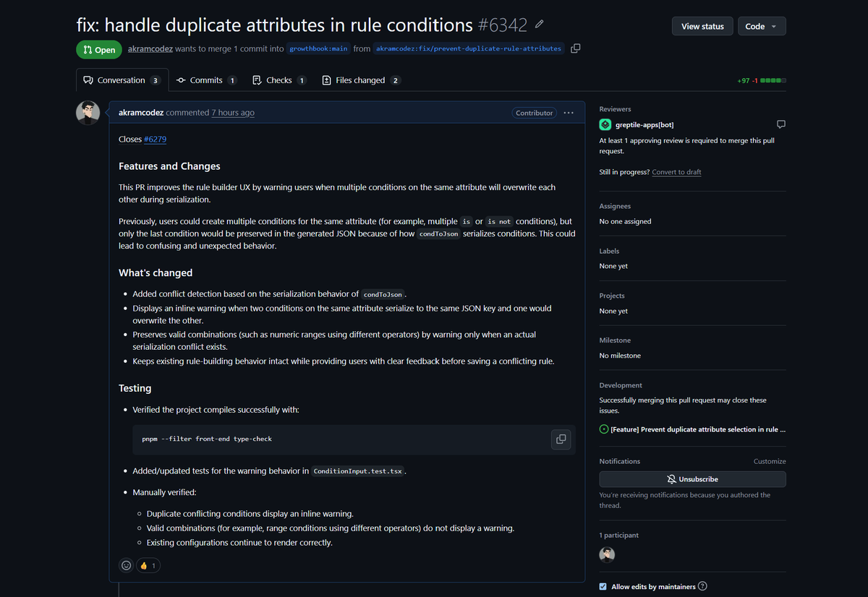Switch to the Files changed tab
The height and width of the screenshot is (597, 868).
click(361, 80)
